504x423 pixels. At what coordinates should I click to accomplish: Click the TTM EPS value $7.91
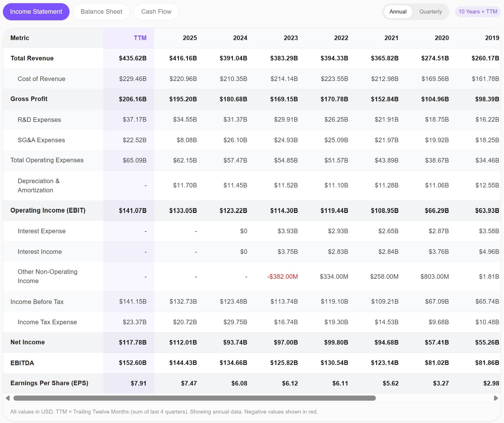(x=139, y=383)
